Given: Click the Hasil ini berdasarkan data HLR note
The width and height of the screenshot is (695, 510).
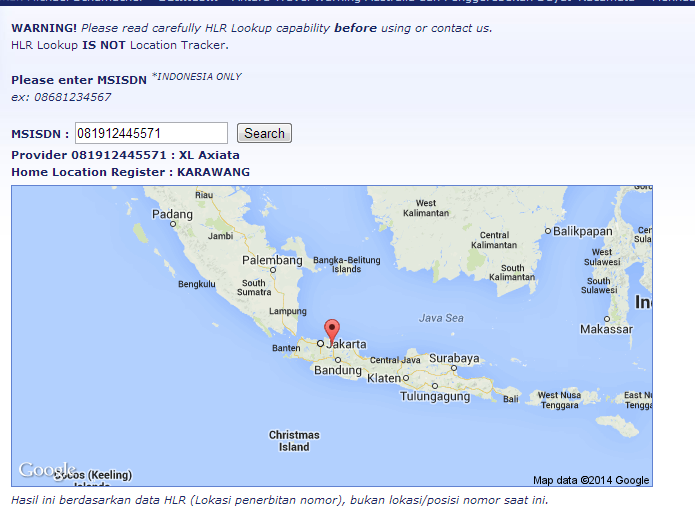Looking at the screenshot, I should [x=280, y=500].
